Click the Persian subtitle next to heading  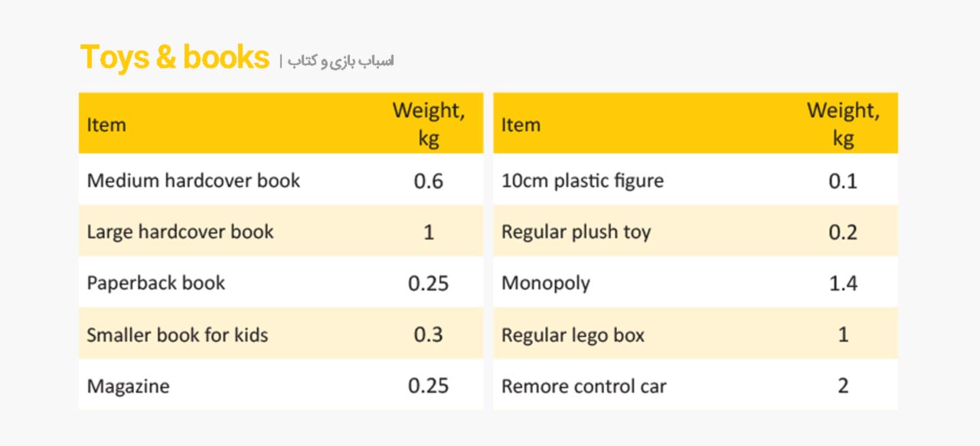pyautogui.click(x=341, y=61)
